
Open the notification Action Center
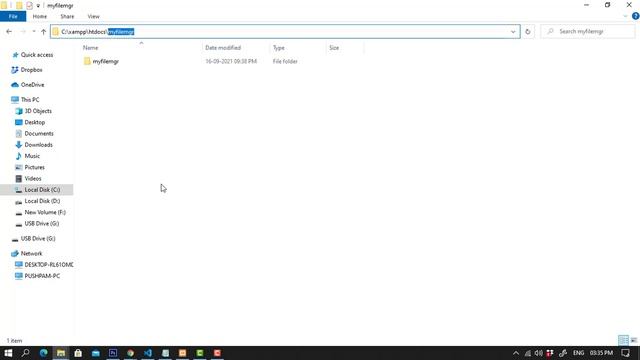click(x=625, y=353)
